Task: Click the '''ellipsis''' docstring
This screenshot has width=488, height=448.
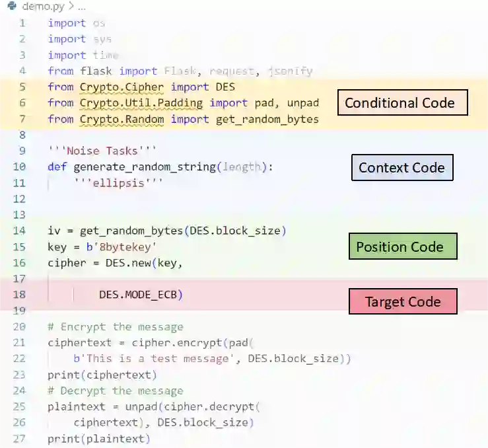Action: [118, 183]
